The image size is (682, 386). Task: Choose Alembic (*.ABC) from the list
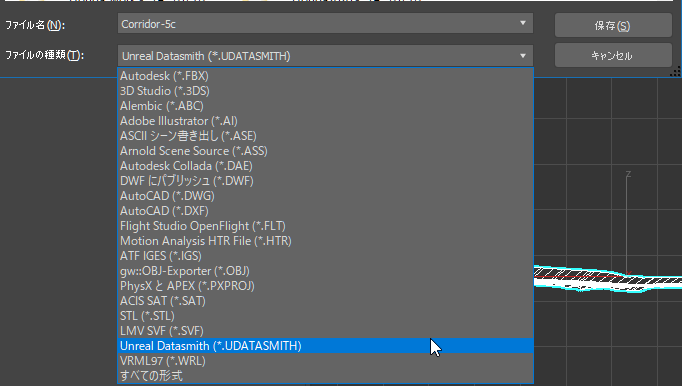pos(325,106)
